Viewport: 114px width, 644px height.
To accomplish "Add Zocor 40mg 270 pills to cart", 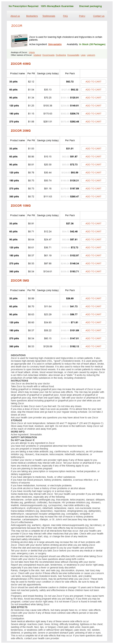I will click(x=93, y=122).
